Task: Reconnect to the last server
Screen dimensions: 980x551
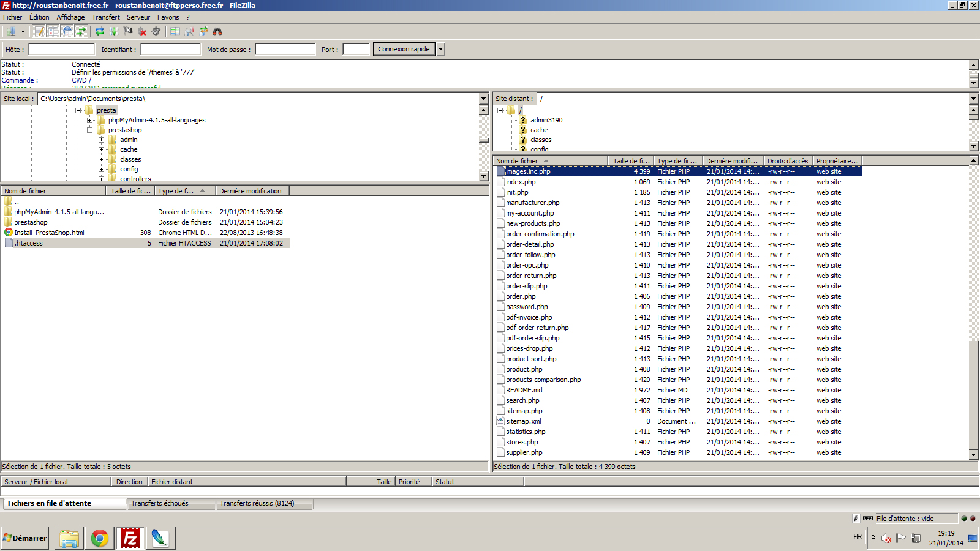Action: 156,31
